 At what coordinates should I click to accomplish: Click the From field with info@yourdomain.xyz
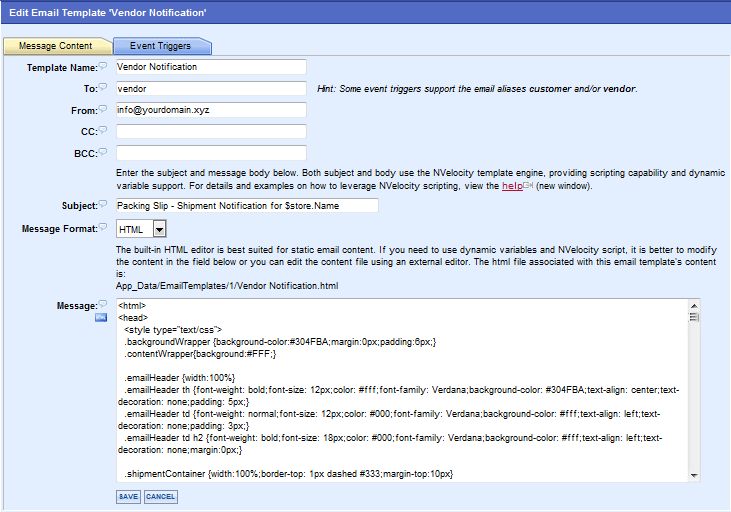pyautogui.click(x=211, y=110)
